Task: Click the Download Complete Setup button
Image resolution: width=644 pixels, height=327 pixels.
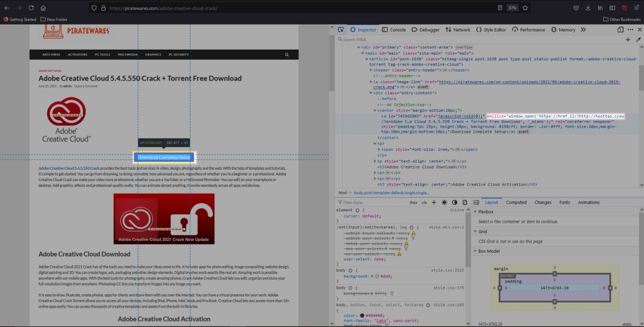Action: coord(164,157)
